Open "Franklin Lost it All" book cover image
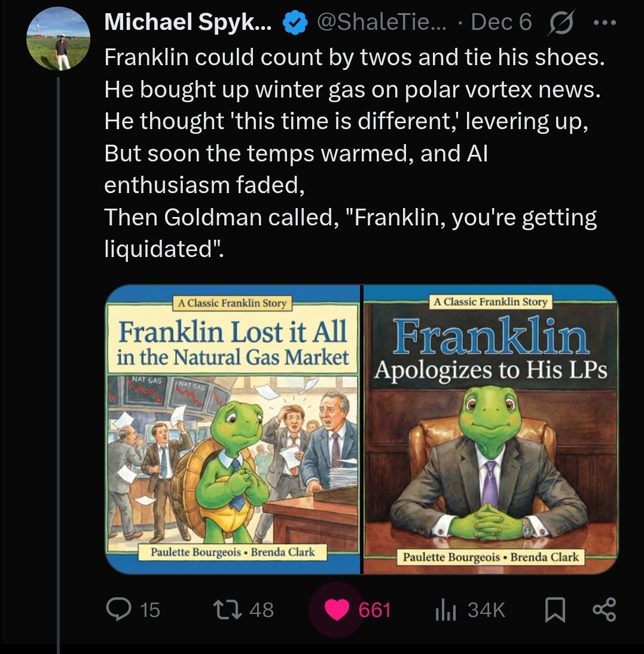This screenshot has width=644, height=654. 233,429
